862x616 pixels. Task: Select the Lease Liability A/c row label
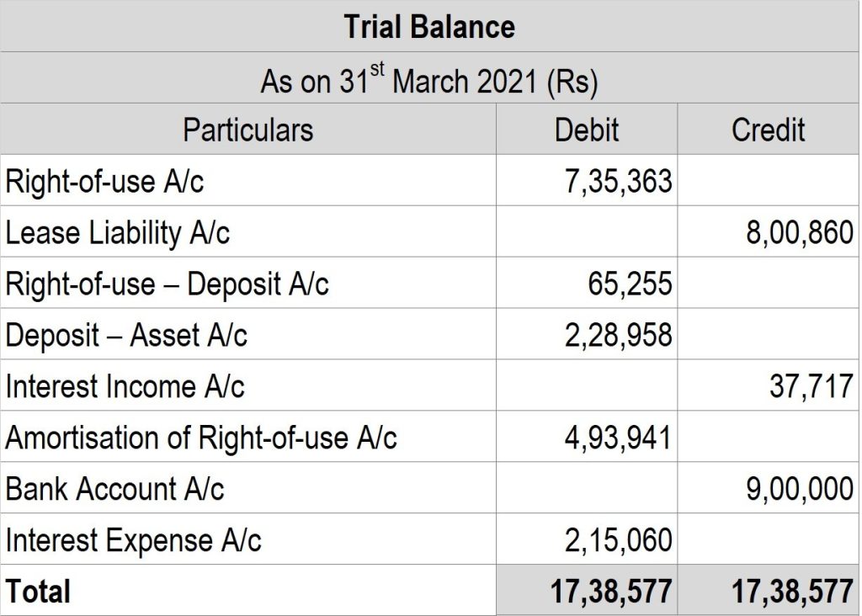point(118,233)
